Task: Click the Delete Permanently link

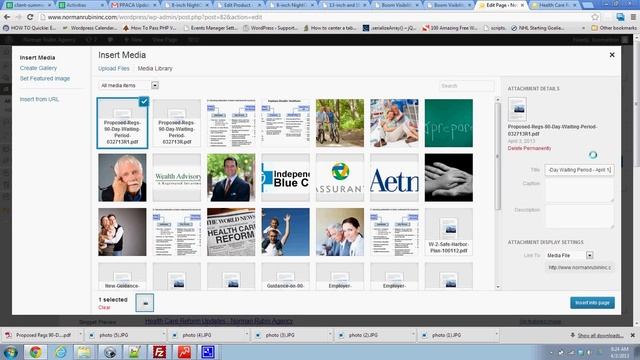Action: click(529, 148)
